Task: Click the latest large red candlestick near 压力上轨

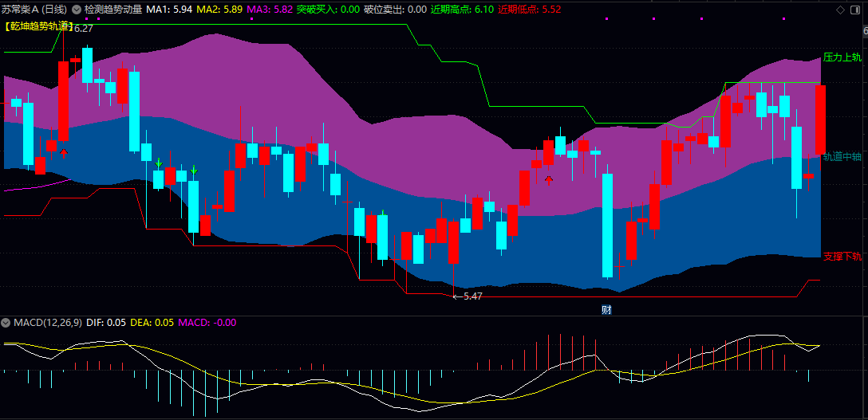Action: [x=820, y=120]
